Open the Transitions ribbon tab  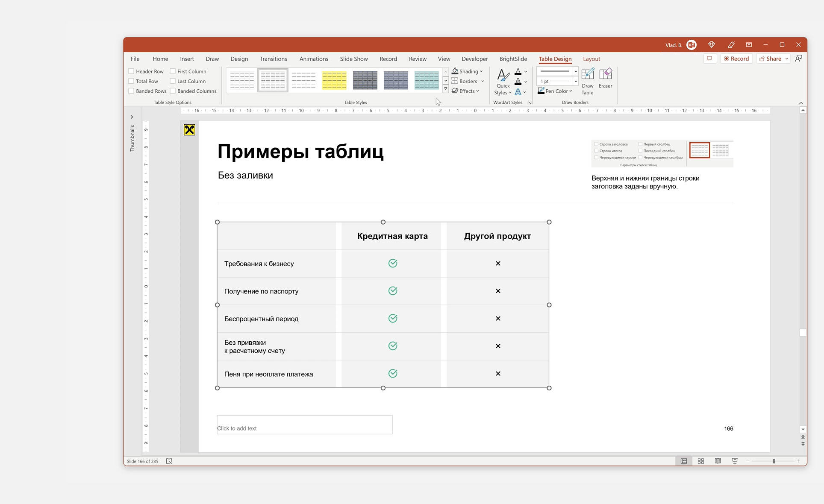[273, 59]
